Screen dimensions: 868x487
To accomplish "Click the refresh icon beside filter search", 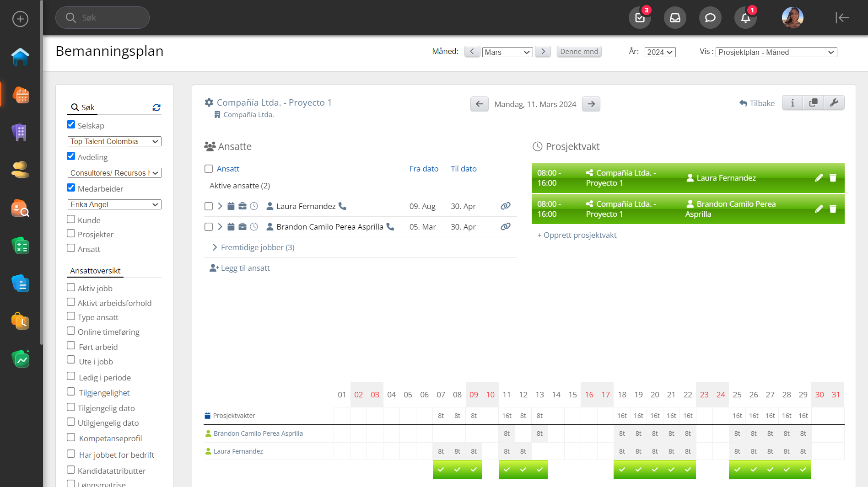I will 156,107.
